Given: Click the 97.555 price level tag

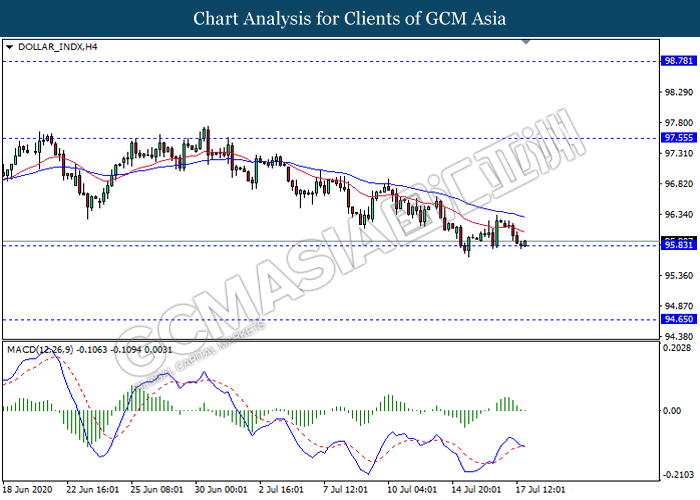Looking at the screenshot, I should [678, 138].
